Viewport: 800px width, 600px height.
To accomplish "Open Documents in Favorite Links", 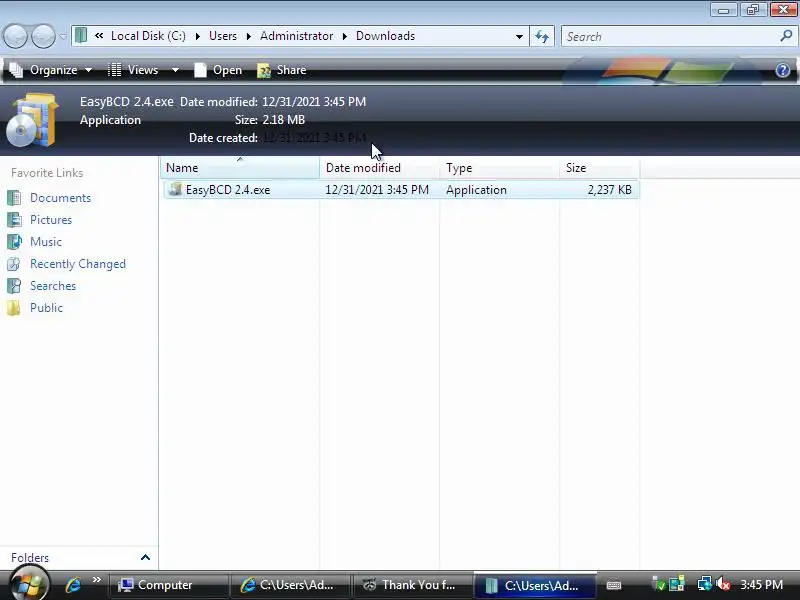I will coord(60,197).
